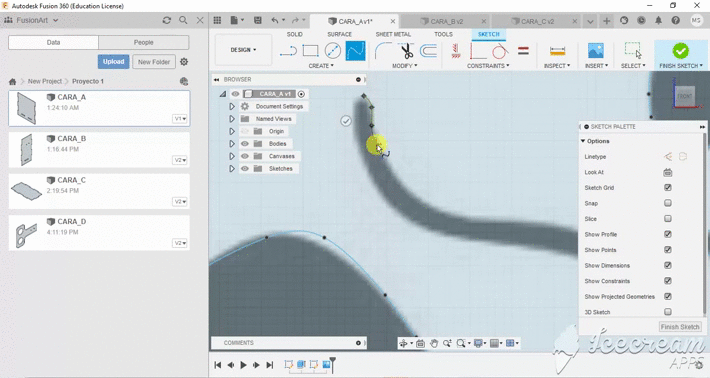Apply the Tangent constraint icon

click(500, 51)
